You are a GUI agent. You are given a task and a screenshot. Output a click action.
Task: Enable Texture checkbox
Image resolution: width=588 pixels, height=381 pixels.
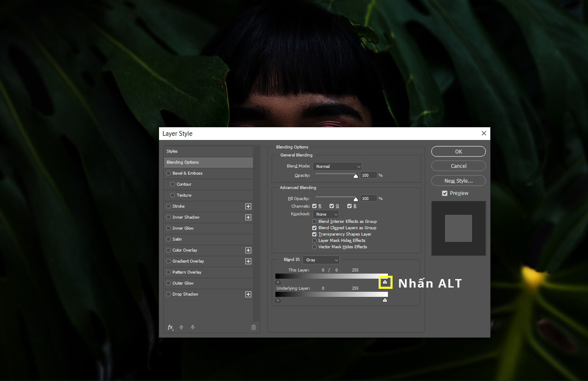173,195
